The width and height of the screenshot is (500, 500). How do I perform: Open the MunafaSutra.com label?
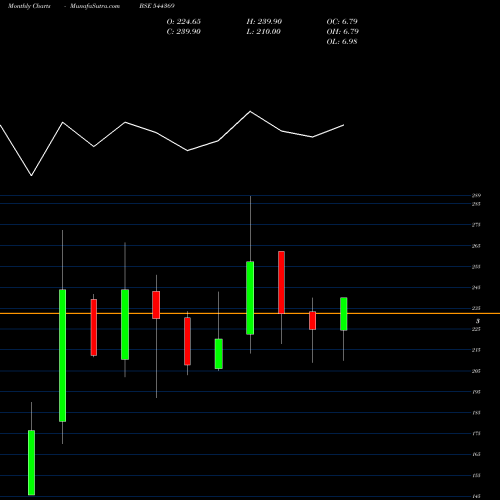click(95, 6)
